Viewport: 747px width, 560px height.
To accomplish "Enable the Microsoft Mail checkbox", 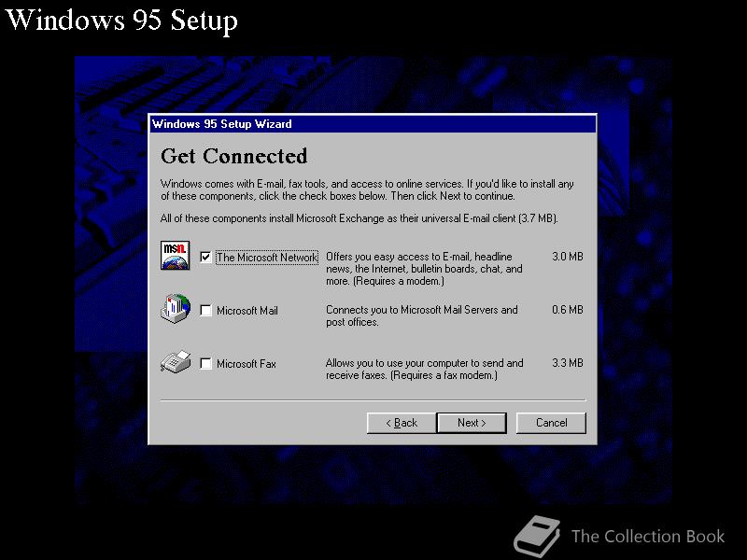I will [x=205, y=311].
